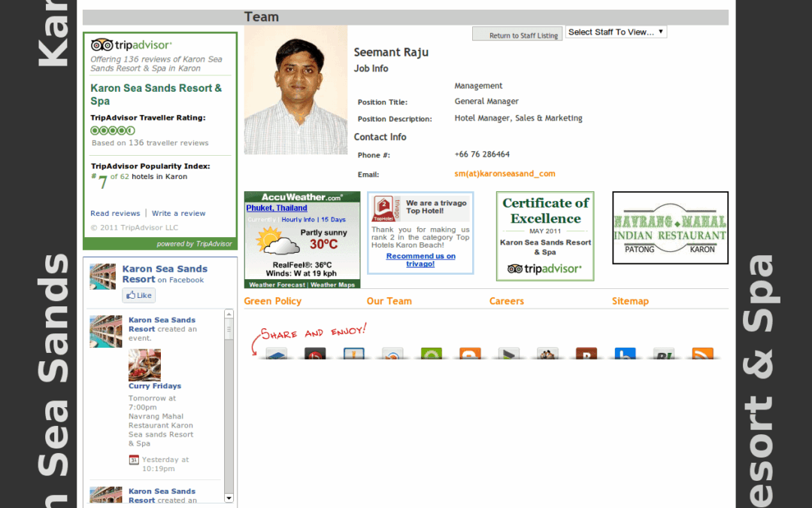
Task: Share via the icon showing people
Action: [x=547, y=354]
